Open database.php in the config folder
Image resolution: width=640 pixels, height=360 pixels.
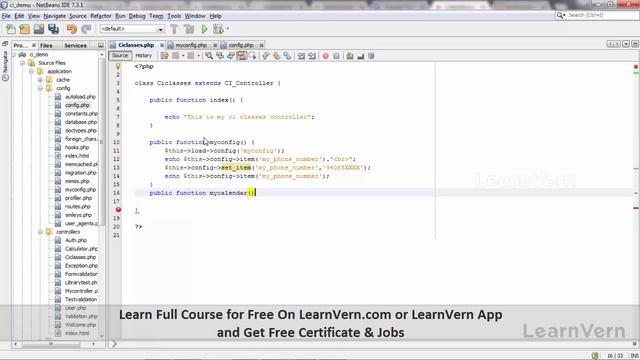81,122
